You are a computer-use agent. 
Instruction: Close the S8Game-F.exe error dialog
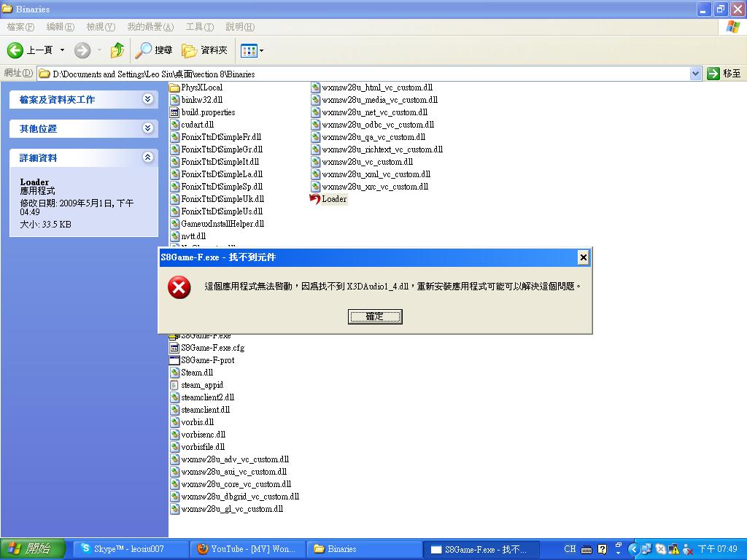(583, 257)
